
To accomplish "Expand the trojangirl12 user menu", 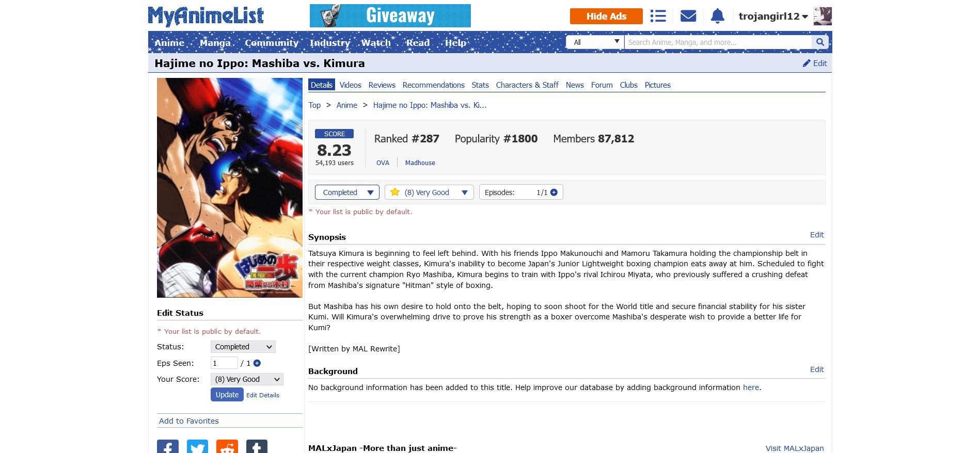I will click(x=773, y=16).
